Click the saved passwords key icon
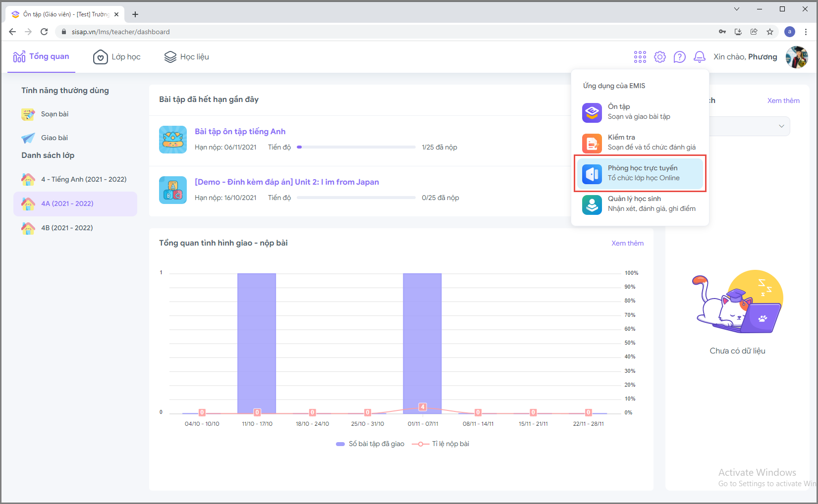818x504 pixels. coord(722,32)
